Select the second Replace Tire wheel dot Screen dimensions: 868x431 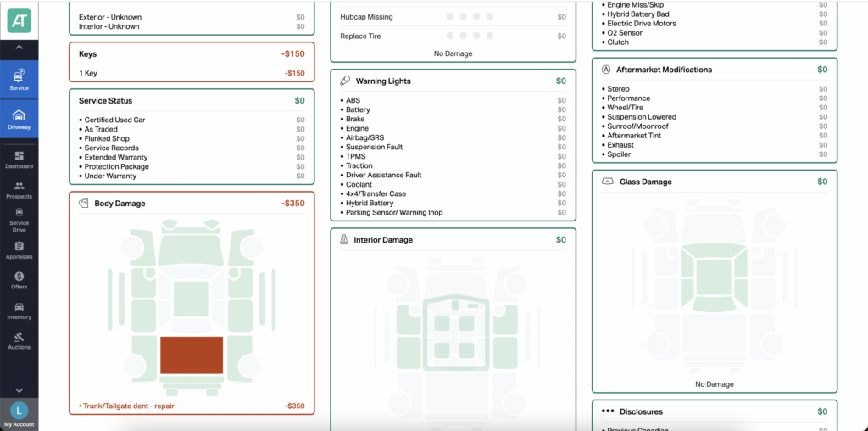pos(464,36)
